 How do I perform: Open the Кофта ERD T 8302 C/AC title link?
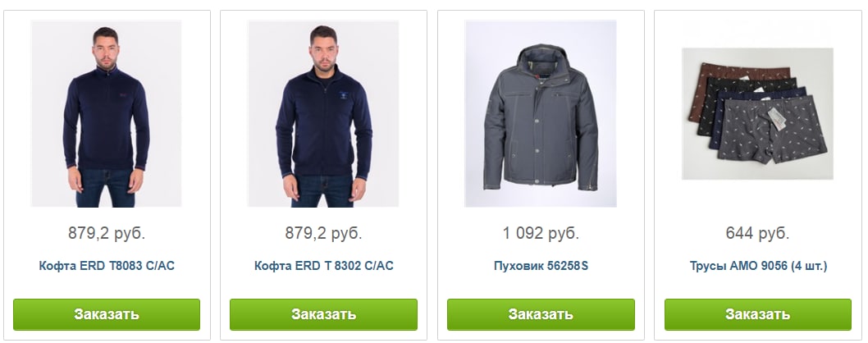(324, 266)
